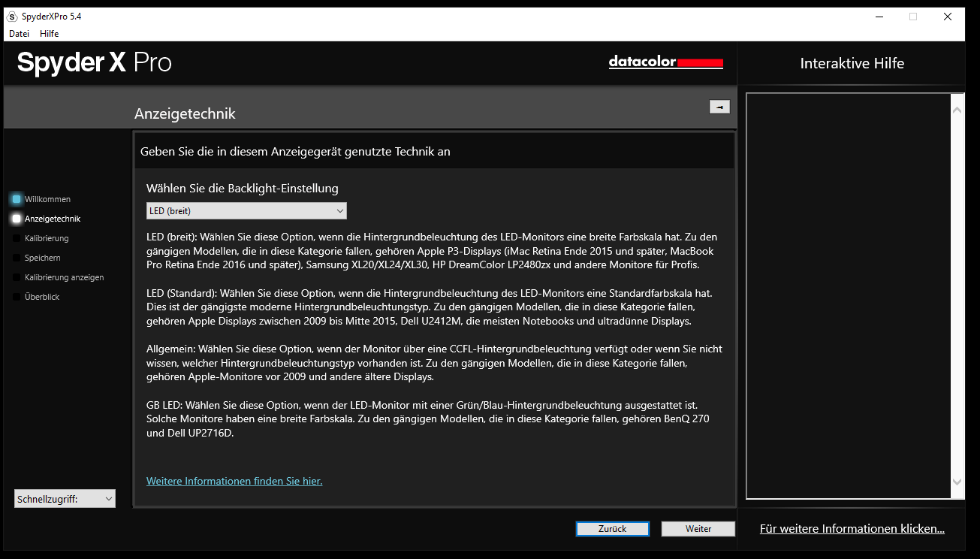Click the Überblick sidebar label
Viewport: 980px width, 559px height.
point(42,297)
